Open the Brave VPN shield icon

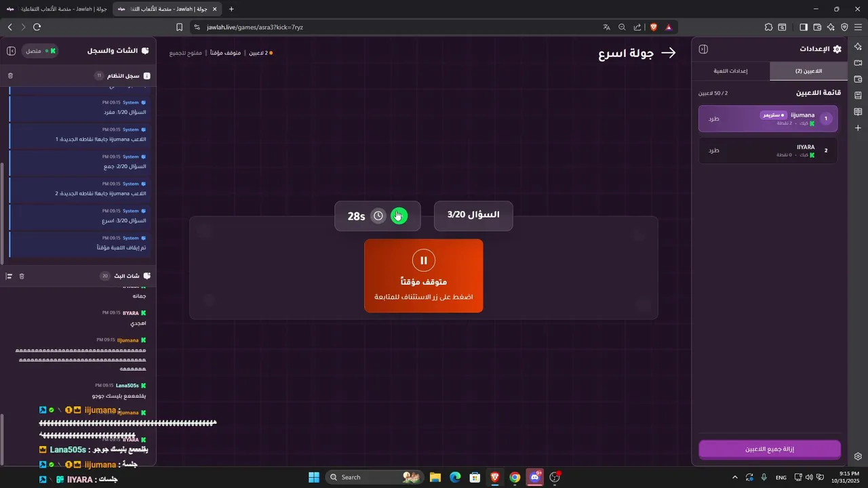tap(844, 27)
